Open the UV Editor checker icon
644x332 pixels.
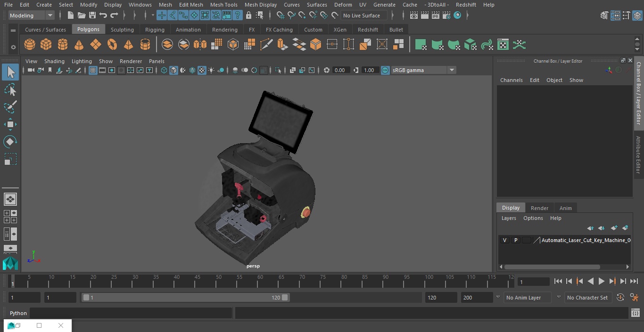(x=503, y=45)
